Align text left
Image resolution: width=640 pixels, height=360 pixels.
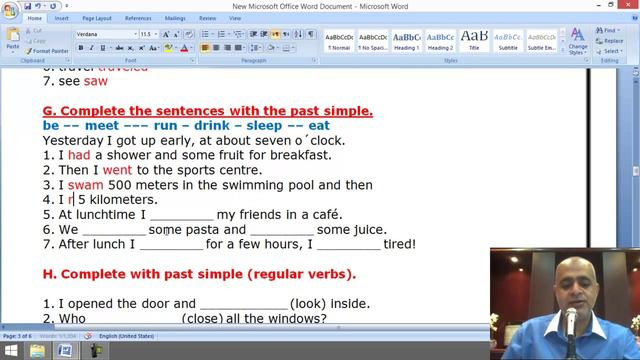click(x=205, y=48)
